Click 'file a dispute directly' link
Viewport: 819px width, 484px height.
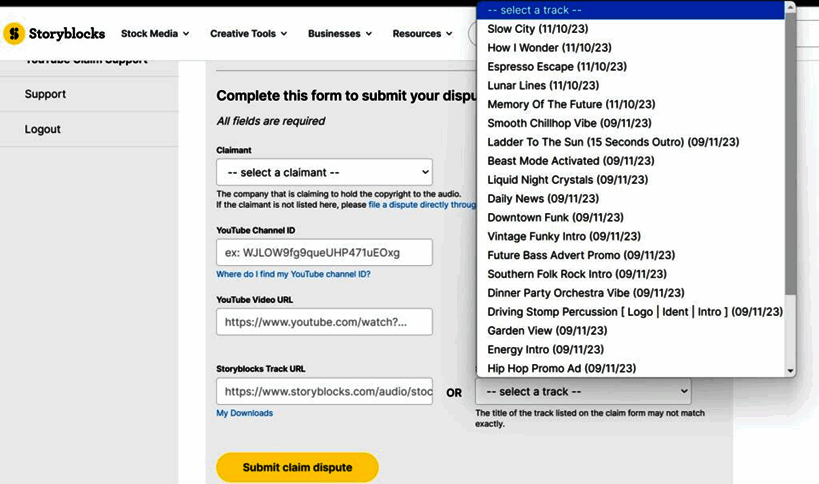coord(422,205)
